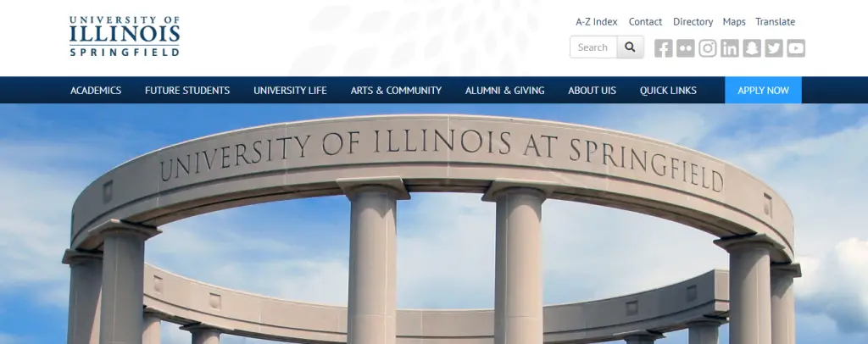Click the University of Illinois Springfield logo
868x344 pixels.
tap(125, 36)
